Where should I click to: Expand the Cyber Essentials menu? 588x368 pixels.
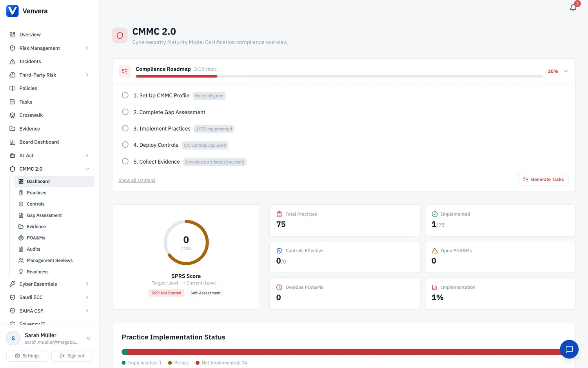coord(87,284)
